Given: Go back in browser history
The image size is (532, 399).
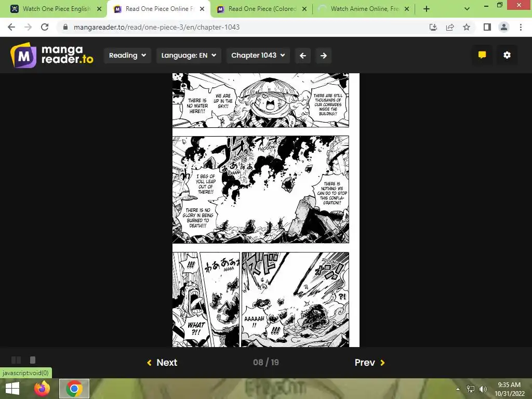Looking at the screenshot, I should [11, 27].
